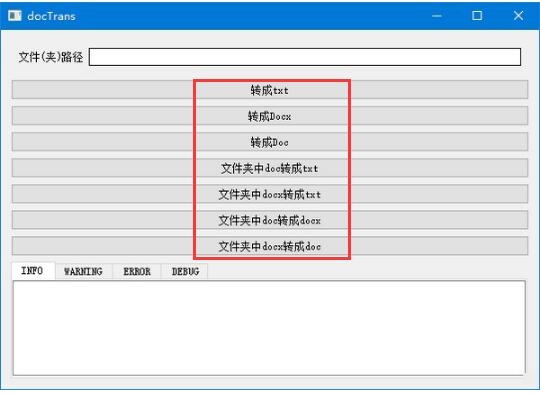The width and height of the screenshot is (540, 396).
Task: Switch to the INFO log tab
Action: (x=33, y=271)
